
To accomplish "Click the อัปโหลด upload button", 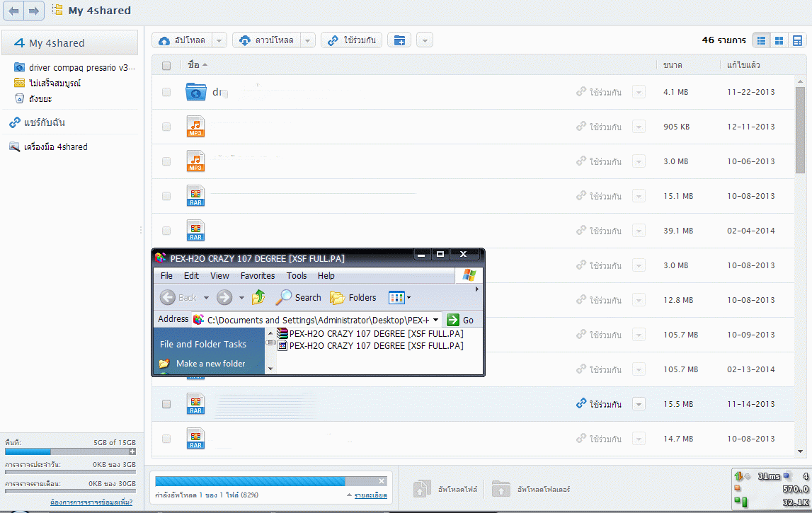I will [182, 40].
